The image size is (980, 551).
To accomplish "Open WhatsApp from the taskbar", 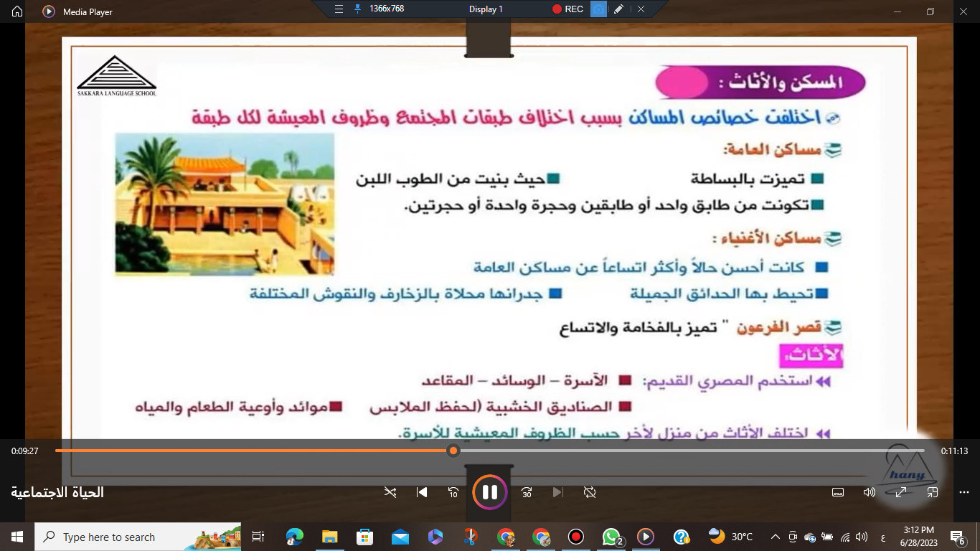I will point(611,537).
